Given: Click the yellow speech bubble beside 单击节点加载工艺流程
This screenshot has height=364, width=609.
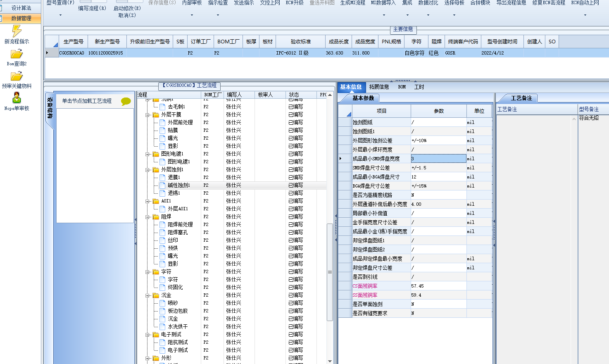Looking at the screenshot, I should pos(126,101).
